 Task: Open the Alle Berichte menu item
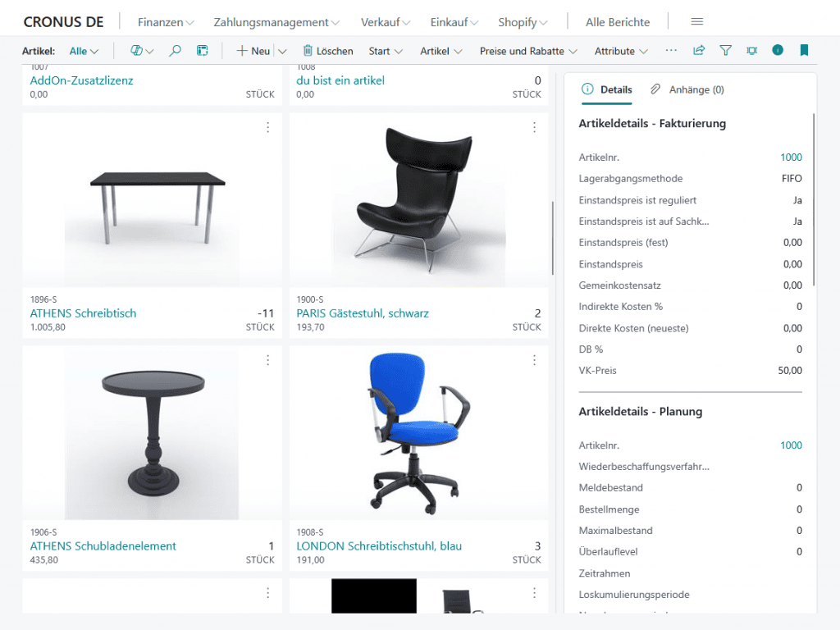point(618,22)
